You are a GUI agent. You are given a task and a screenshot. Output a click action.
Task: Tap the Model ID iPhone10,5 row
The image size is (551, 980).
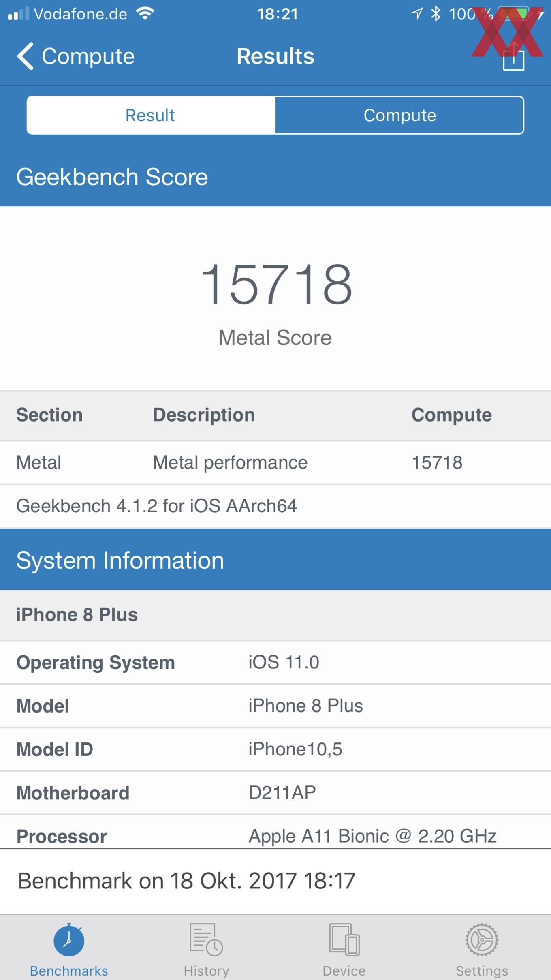coord(275,749)
